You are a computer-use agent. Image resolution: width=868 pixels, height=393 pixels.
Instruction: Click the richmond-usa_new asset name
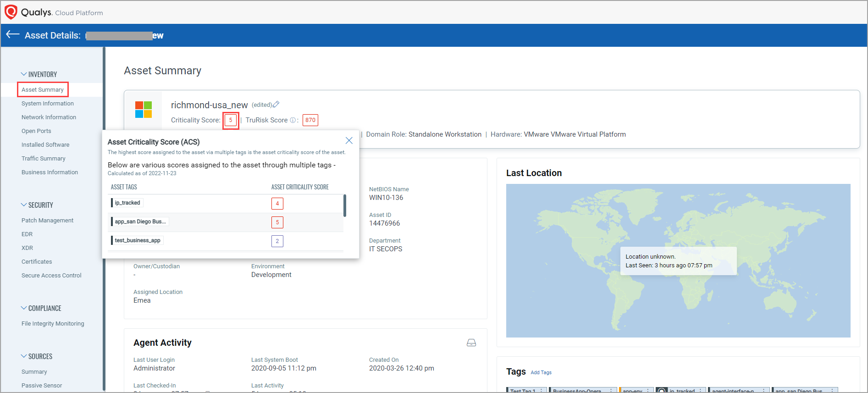(x=209, y=105)
